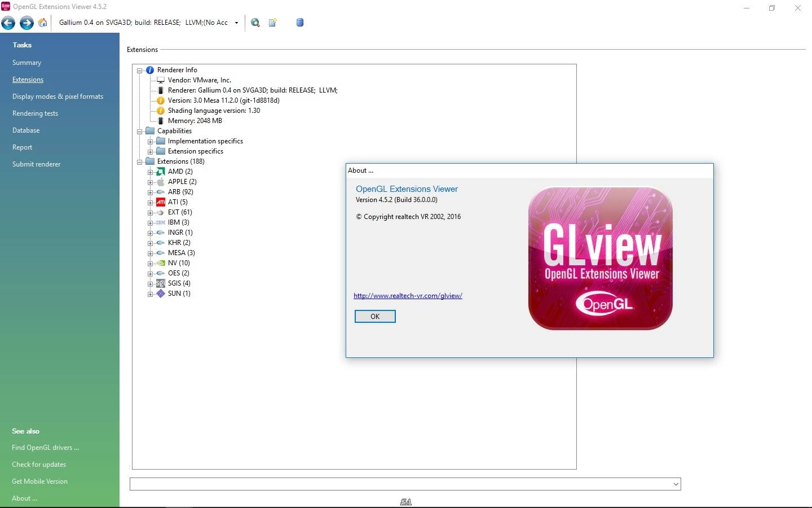Click OK in the About dialog
The width and height of the screenshot is (812, 508).
375,317
